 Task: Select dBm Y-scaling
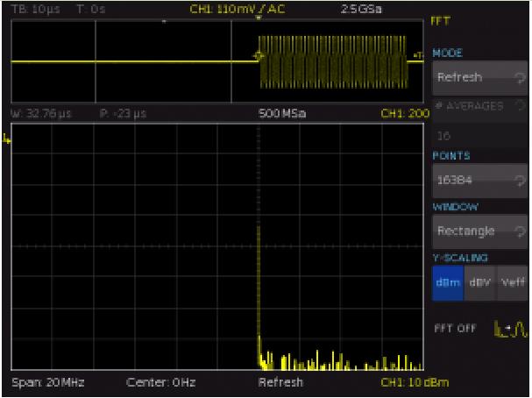pyautogui.click(x=447, y=282)
